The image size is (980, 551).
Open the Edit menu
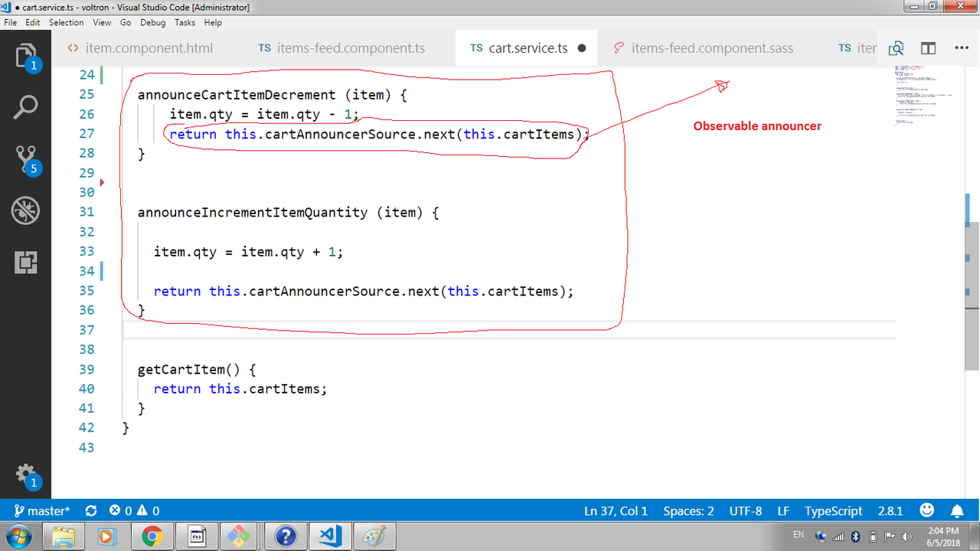click(x=33, y=22)
